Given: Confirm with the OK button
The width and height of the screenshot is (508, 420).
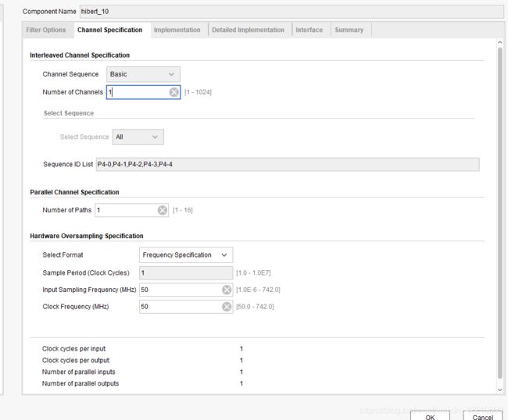Looking at the screenshot, I should point(430,416).
